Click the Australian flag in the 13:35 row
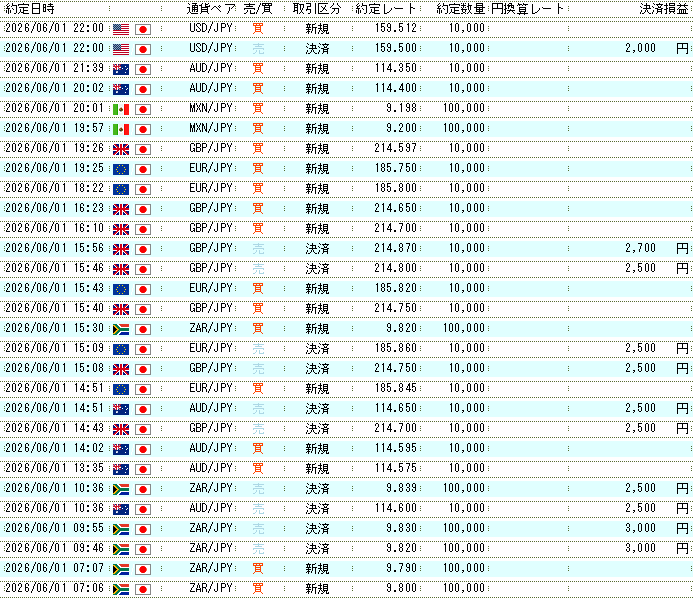 pyautogui.click(x=121, y=469)
